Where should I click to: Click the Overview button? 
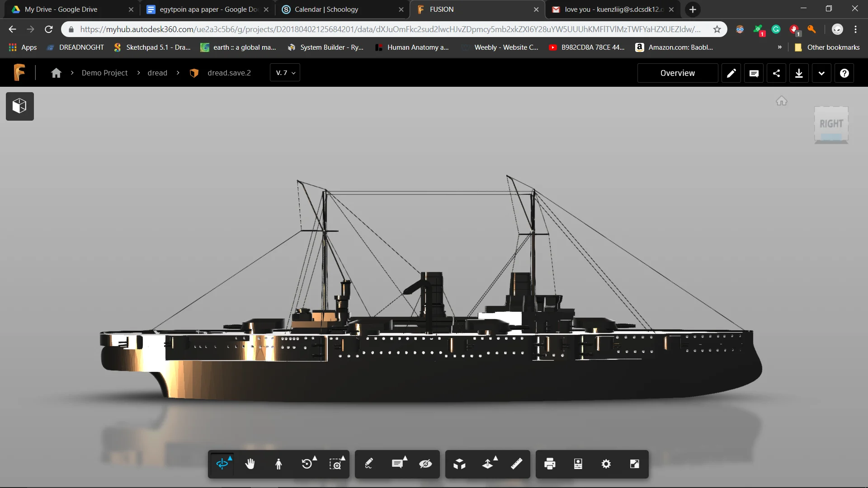coord(677,73)
